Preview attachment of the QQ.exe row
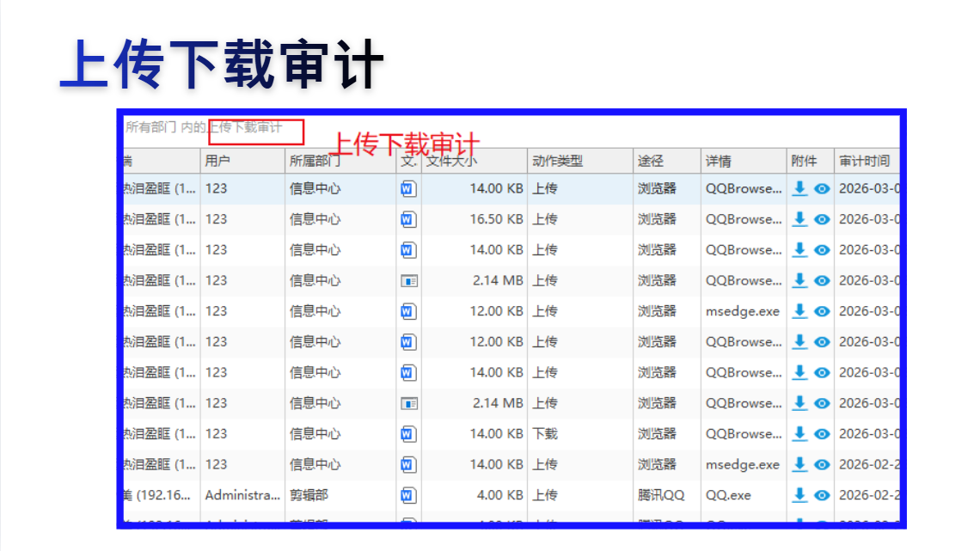This screenshot has width=980, height=551. click(x=822, y=495)
